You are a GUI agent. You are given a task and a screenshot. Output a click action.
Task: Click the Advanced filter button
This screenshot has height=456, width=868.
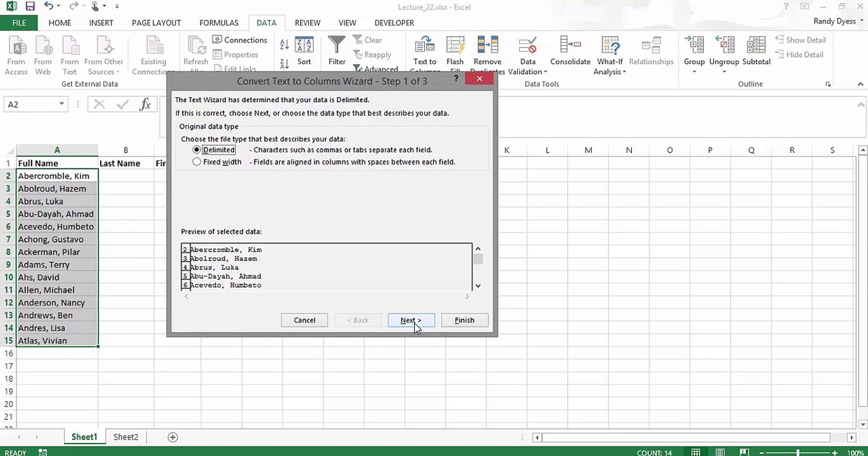pyautogui.click(x=375, y=69)
